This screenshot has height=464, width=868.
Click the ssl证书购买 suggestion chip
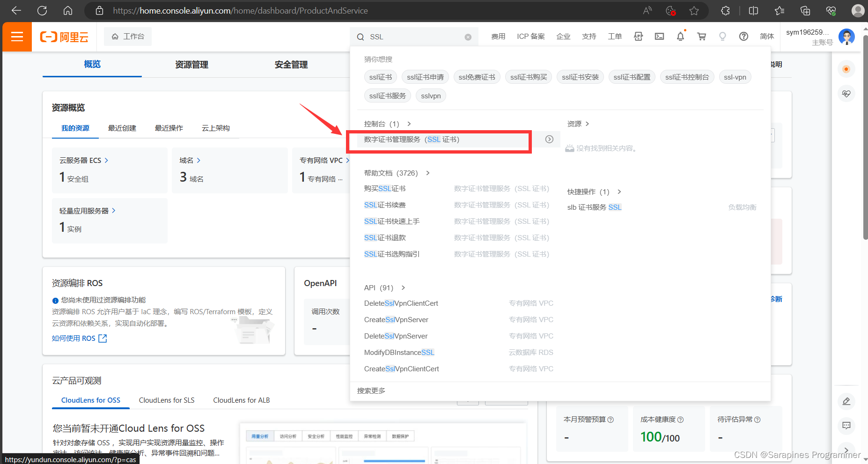click(x=529, y=77)
